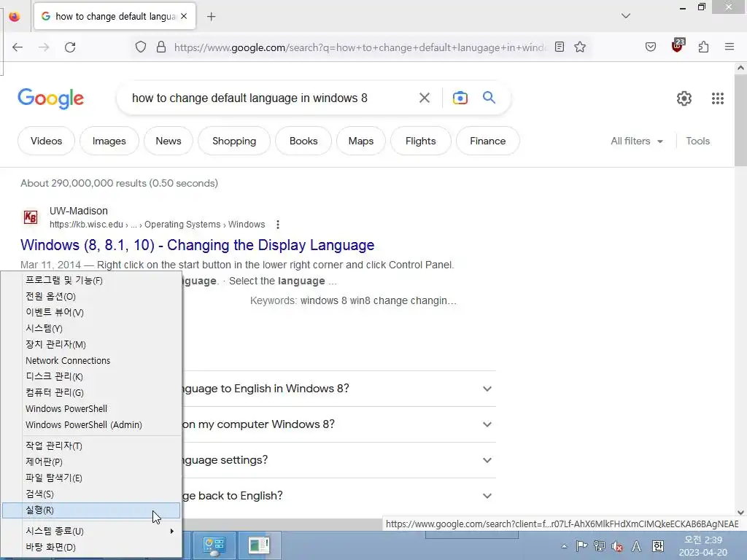Open the Google apps grid icon
The height and width of the screenshot is (560, 747).
click(x=718, y=98)
